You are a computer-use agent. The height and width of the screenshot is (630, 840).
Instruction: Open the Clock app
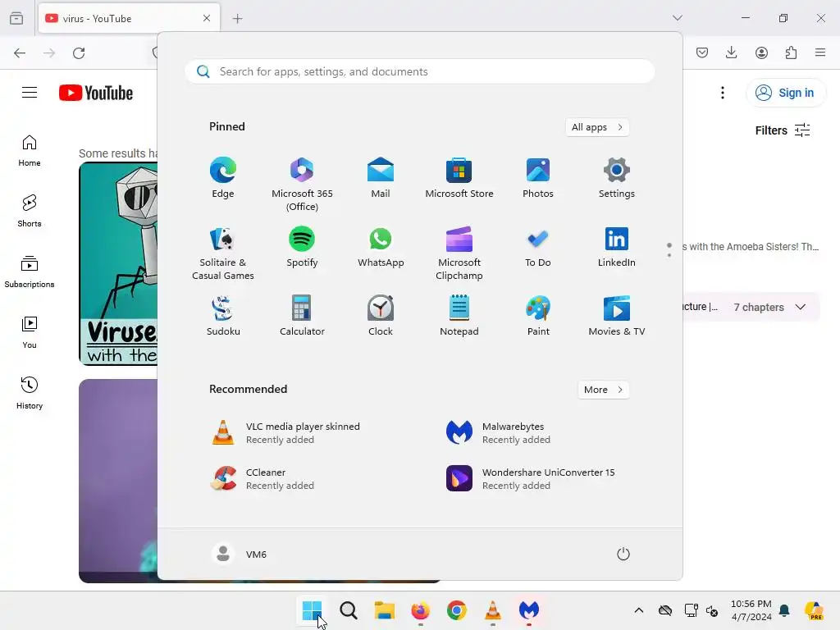(x=381, y=316)
